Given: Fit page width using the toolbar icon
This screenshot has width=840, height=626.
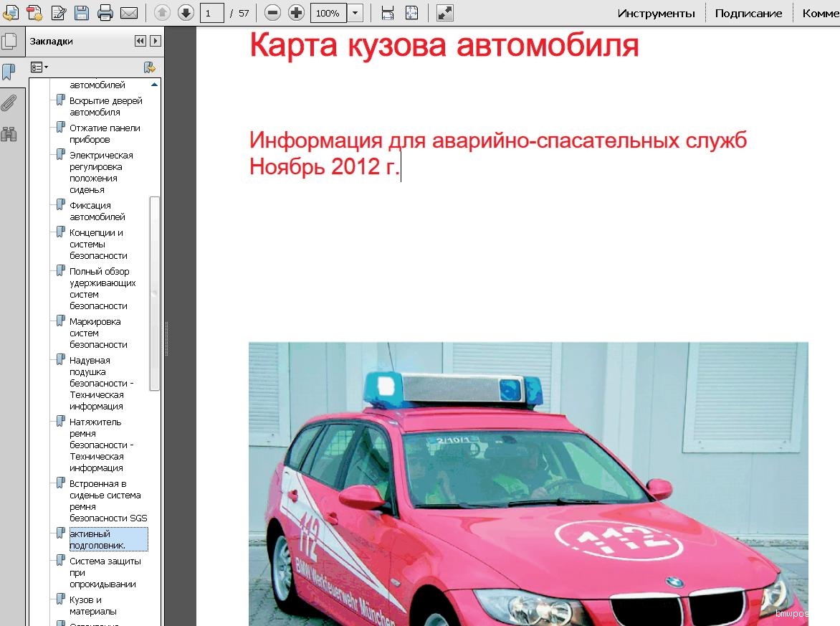Looking at the screenshot, I should tap(388, 13).
